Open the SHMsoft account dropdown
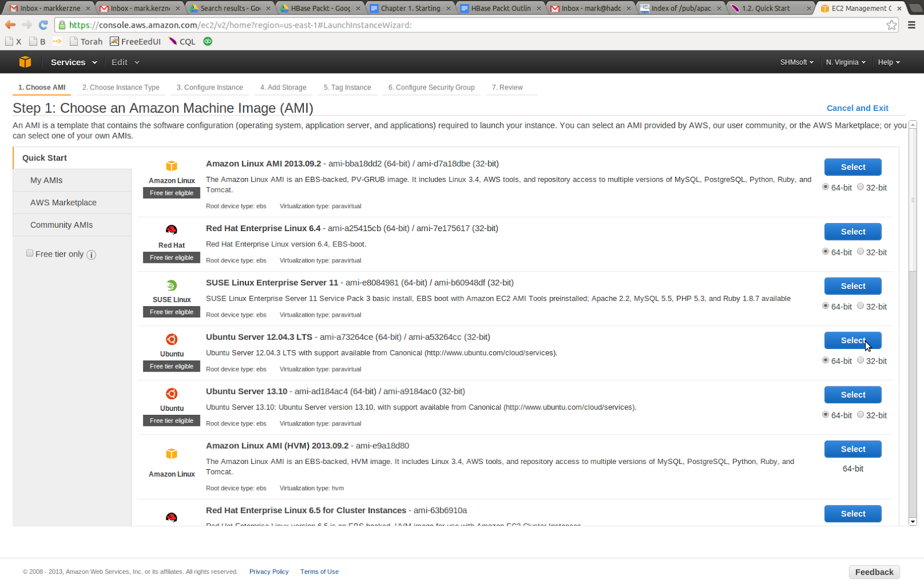The image size is (924, 587). click(796, 62)
